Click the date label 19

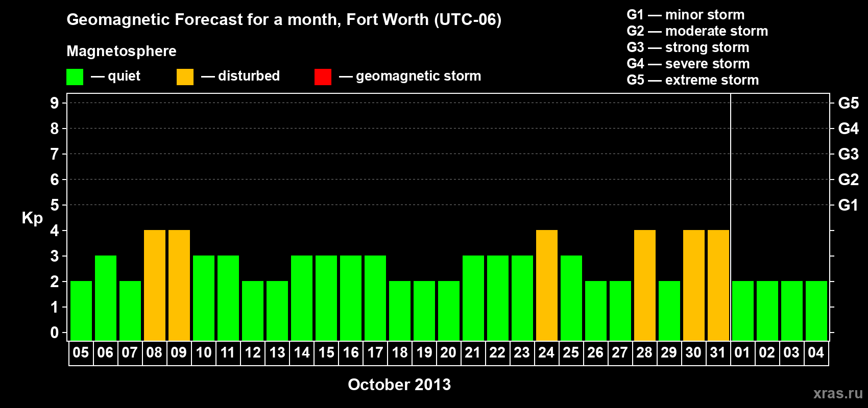(424, 352)
